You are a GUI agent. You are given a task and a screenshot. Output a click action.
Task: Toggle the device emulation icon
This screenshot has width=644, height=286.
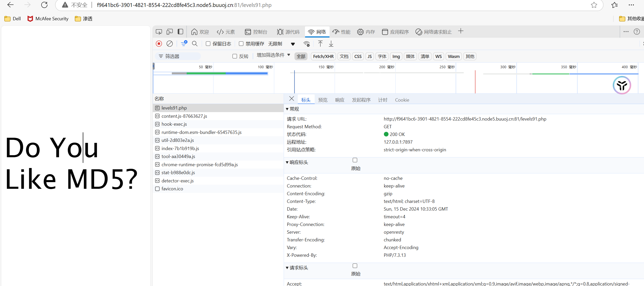click(169, 32)
